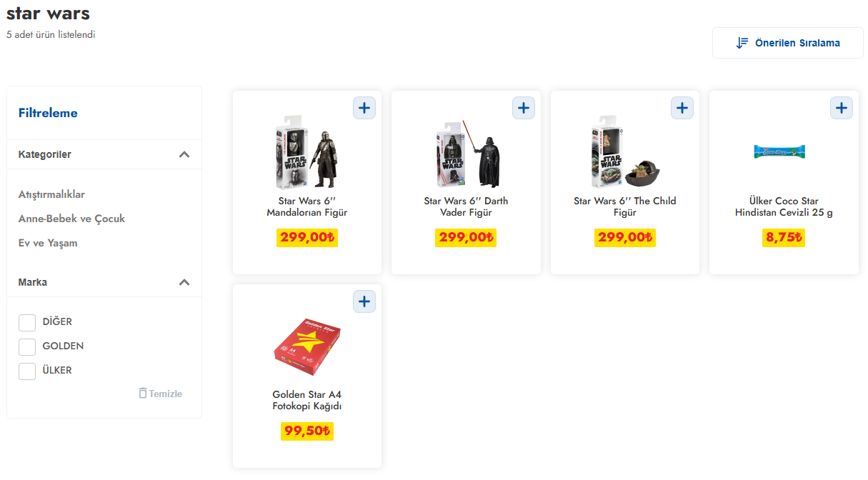The width and height of the screenshot is (868, 480).
Task: Tick the DİĞER brand checkbox
Action: [27, 322]
